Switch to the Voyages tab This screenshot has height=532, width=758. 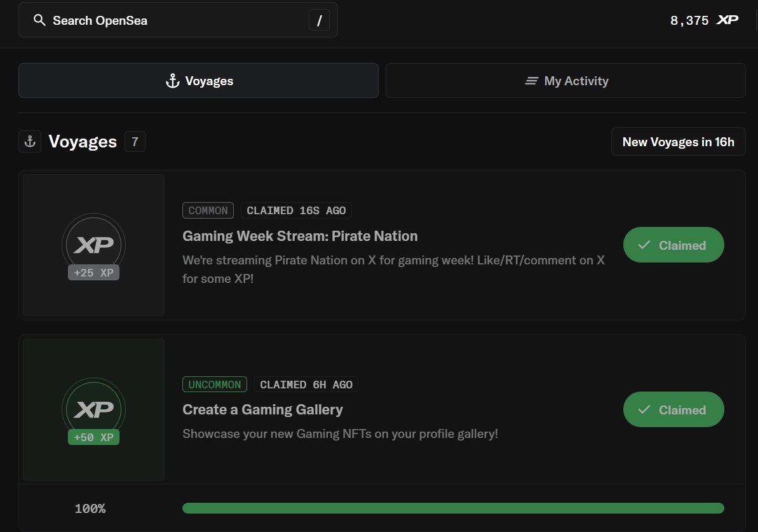[198, 80]
